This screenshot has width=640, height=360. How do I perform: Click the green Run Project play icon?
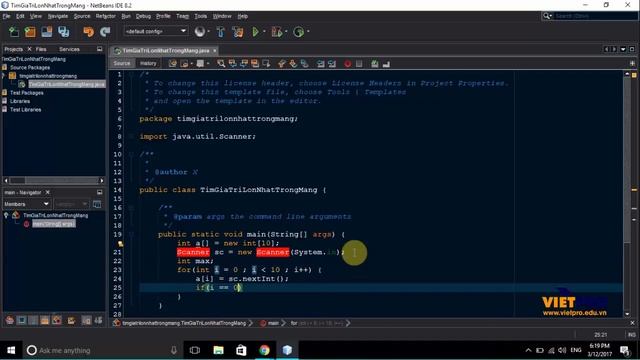click(x=256, y=31)
